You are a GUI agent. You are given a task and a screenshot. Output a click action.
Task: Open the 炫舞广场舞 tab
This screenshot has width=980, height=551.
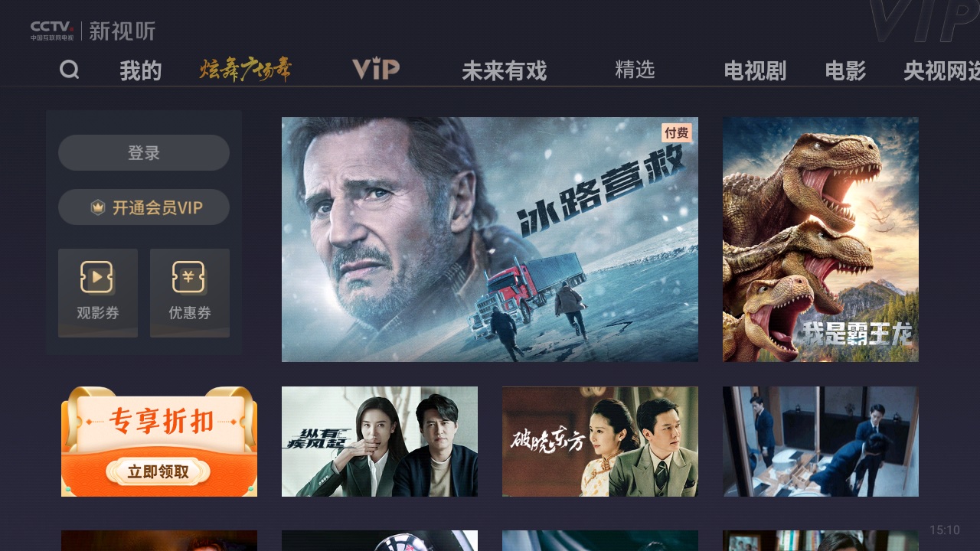[246, 70]
